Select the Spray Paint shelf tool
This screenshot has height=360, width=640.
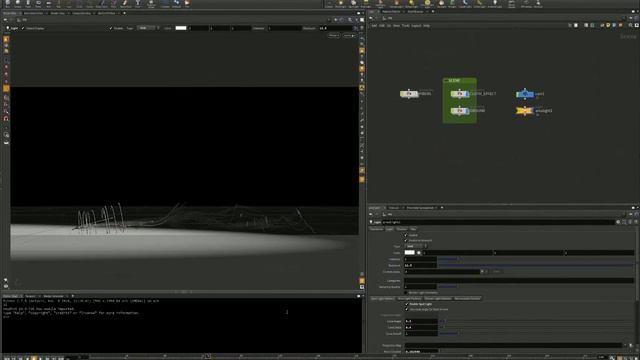[125, 4]
